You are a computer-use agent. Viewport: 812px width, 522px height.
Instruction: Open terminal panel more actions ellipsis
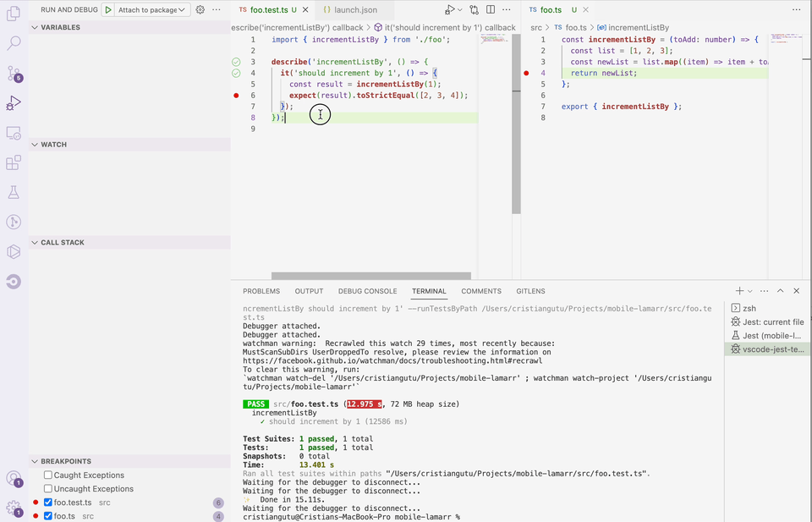(x=765, y=291)
